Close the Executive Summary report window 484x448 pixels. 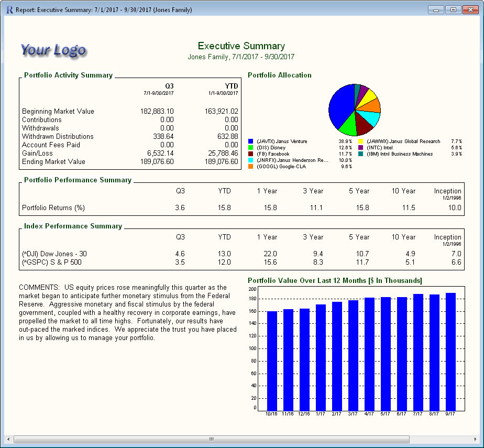click(x=471, y=10)
